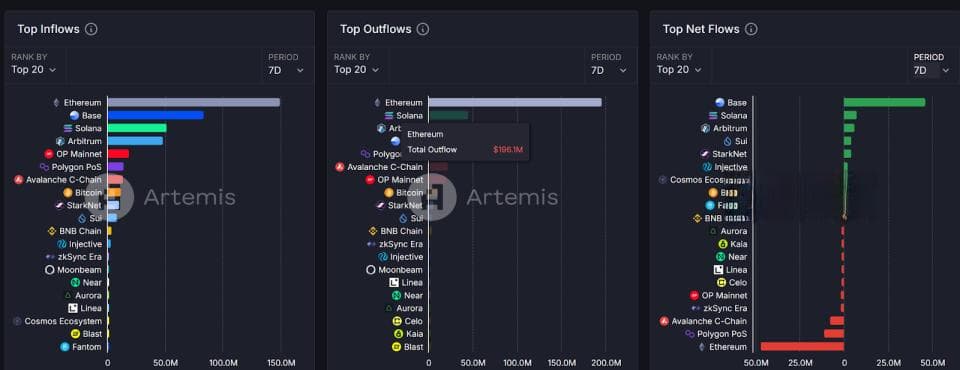The height and width of the screenshot is (370, 960).
Task: Click the OP Mainnet logo in Top Inflows
Action: [x=49, y=154]
